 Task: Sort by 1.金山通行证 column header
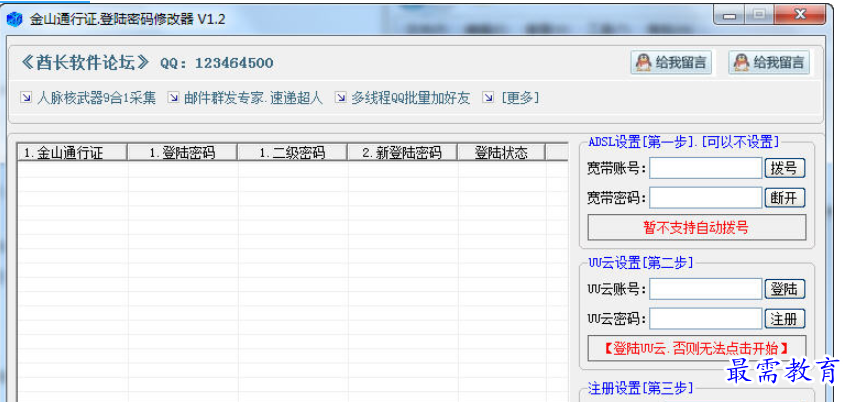pos(72,153)
